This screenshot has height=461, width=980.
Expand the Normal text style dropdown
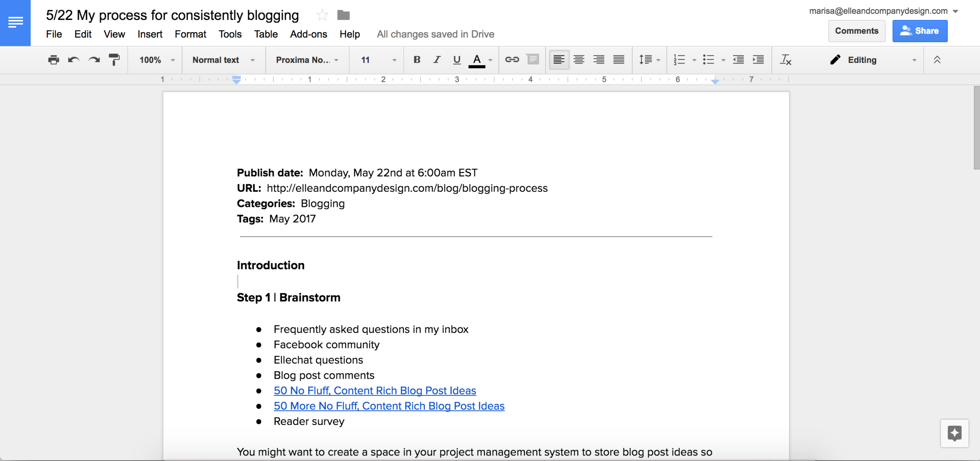click(x=223, y=60)
